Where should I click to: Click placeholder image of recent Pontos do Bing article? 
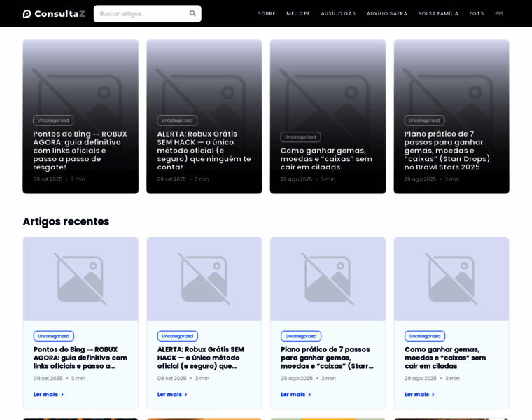coord(80,279)
